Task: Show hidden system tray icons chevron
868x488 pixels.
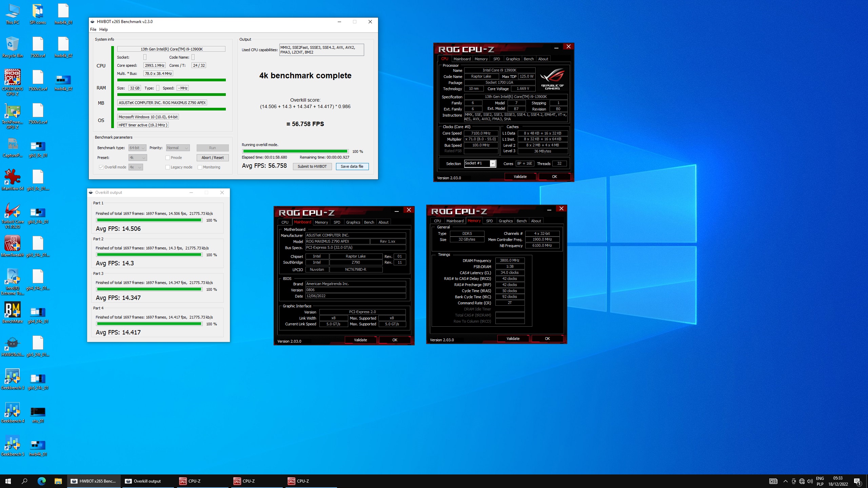Action: click(785, 481)
